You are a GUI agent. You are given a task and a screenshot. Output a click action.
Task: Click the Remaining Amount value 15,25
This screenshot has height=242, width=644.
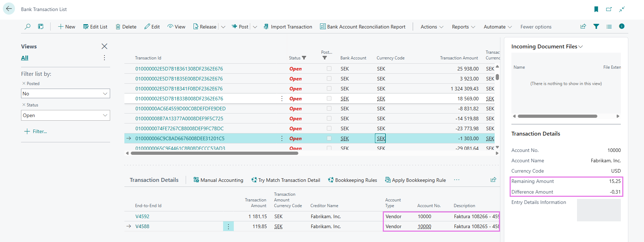(615, 181)
